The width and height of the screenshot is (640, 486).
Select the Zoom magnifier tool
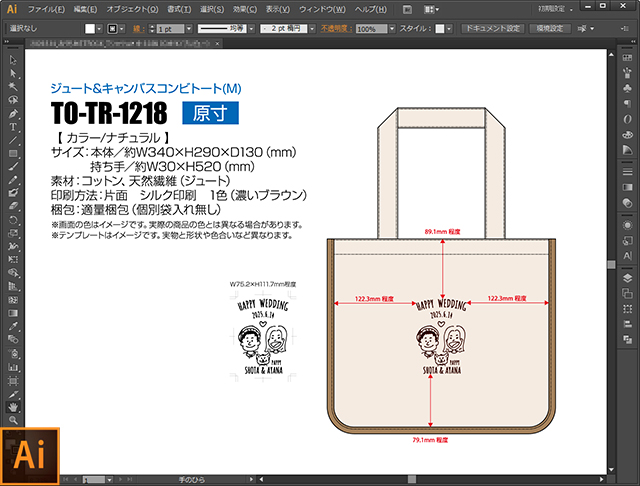point(13,421)
